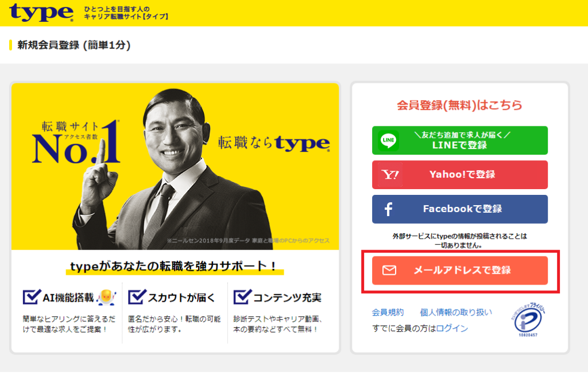Click checkmark icon beside コンテンツ充実
The height and width of the screenshot is (384, 588).
[x=242, y=297]
